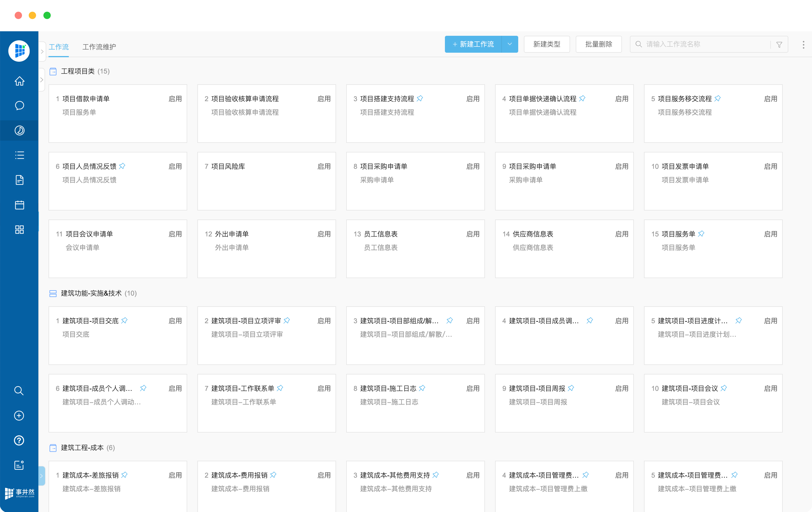Click the help question mark icon
This screenshot has height=512, width=812.
(x=19, y=440)
